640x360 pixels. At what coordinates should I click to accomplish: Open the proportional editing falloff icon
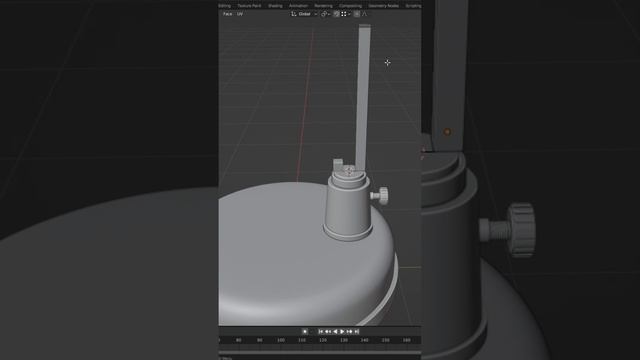(x=364, y=14)
